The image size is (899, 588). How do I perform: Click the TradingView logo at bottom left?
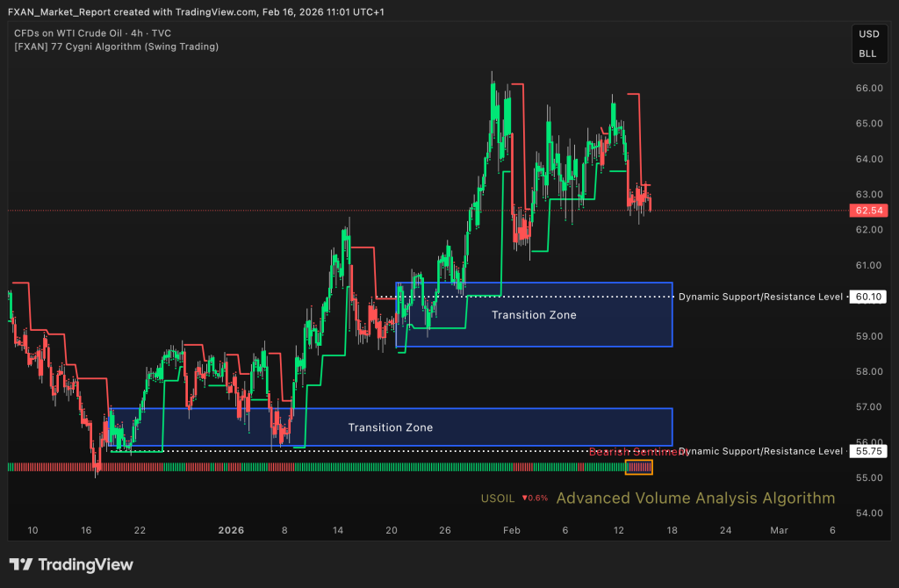tap(71, 564)
